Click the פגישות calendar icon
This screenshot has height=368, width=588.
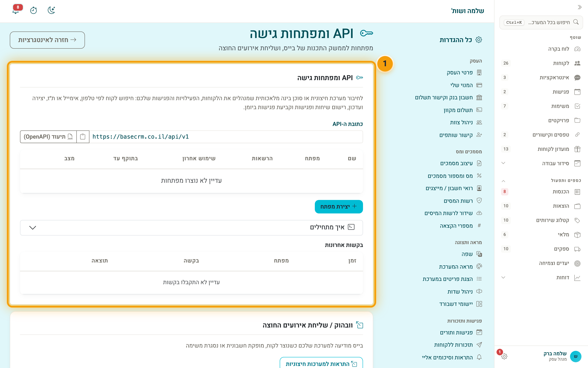click(x=577, y=92)
